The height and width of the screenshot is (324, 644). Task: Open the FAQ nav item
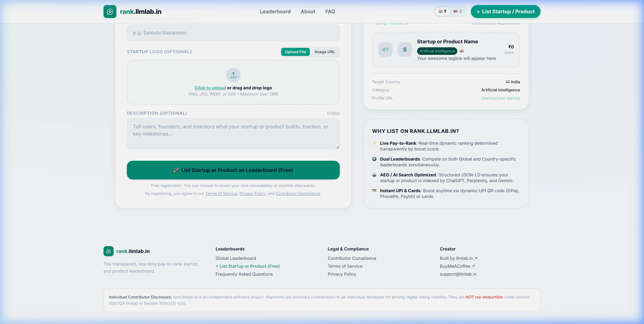(330, 12)
